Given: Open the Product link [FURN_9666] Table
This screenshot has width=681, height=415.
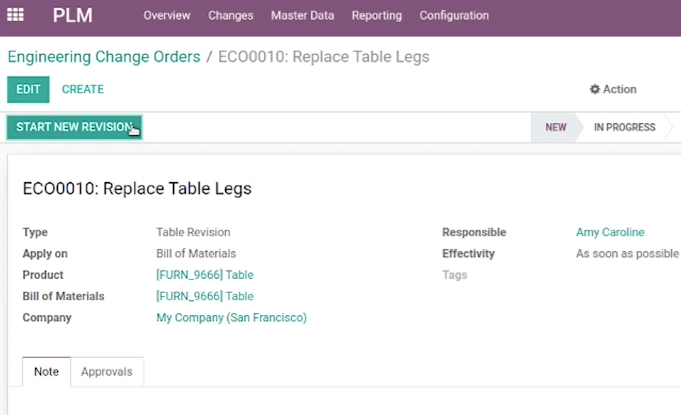Looking at the screenshot, I should (205, 275).
